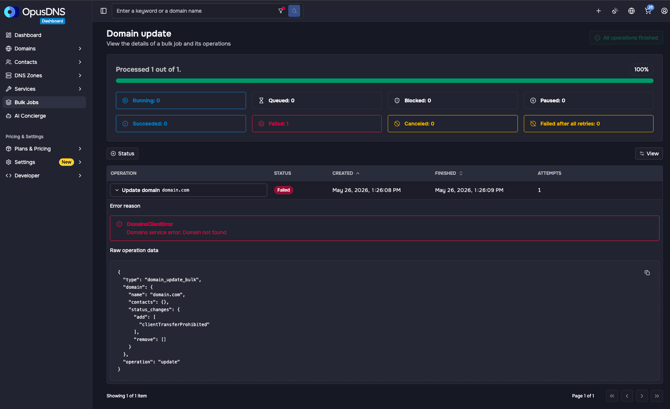Image resolution: width=670 pixels, height=409 pixels.
Task: Filter by Failed after all retries
Action: [x=588, y=124]
